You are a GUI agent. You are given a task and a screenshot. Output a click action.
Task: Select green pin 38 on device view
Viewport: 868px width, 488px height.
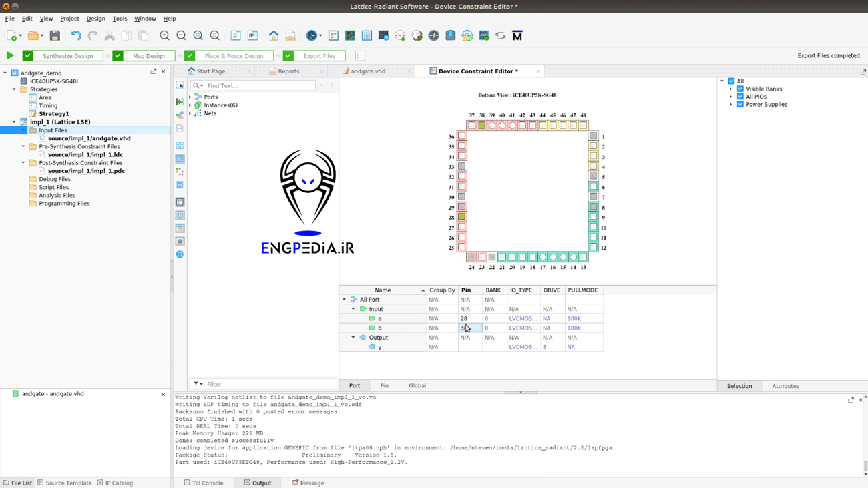point(482,126)
